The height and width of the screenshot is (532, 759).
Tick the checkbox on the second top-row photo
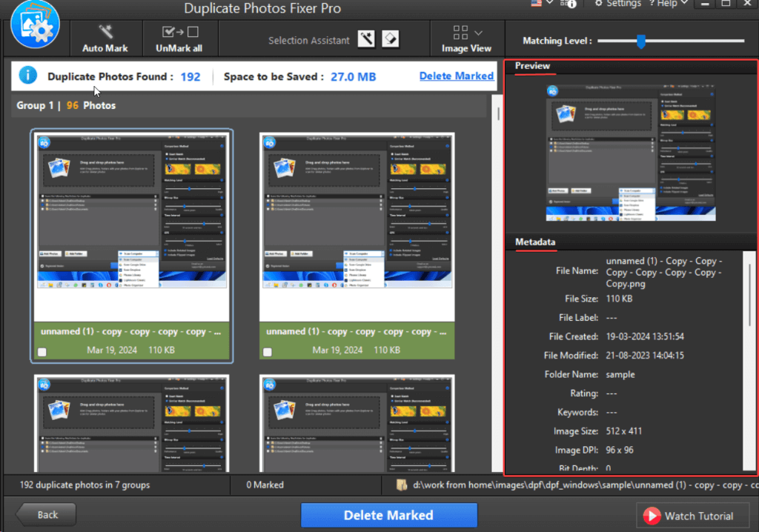[268, 352]
